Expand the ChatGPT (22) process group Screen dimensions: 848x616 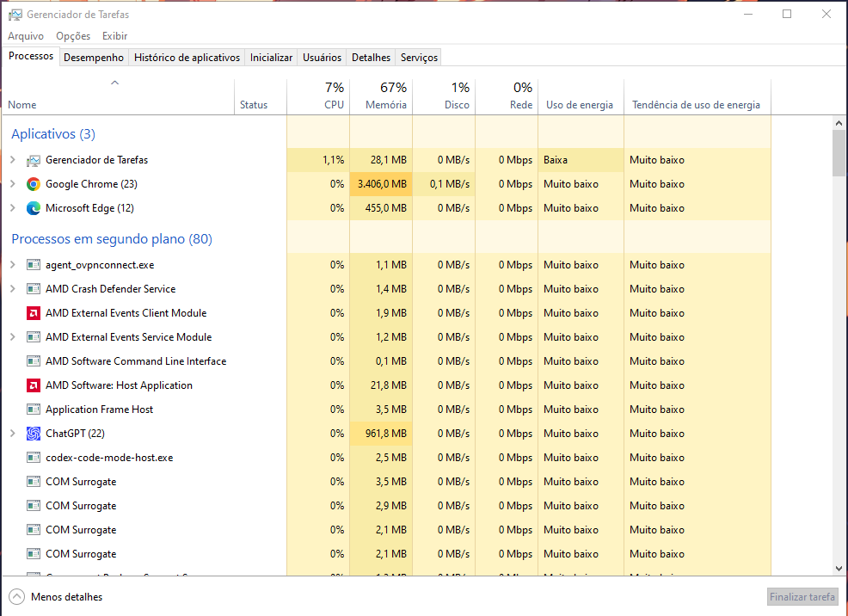tap(12, 434)
